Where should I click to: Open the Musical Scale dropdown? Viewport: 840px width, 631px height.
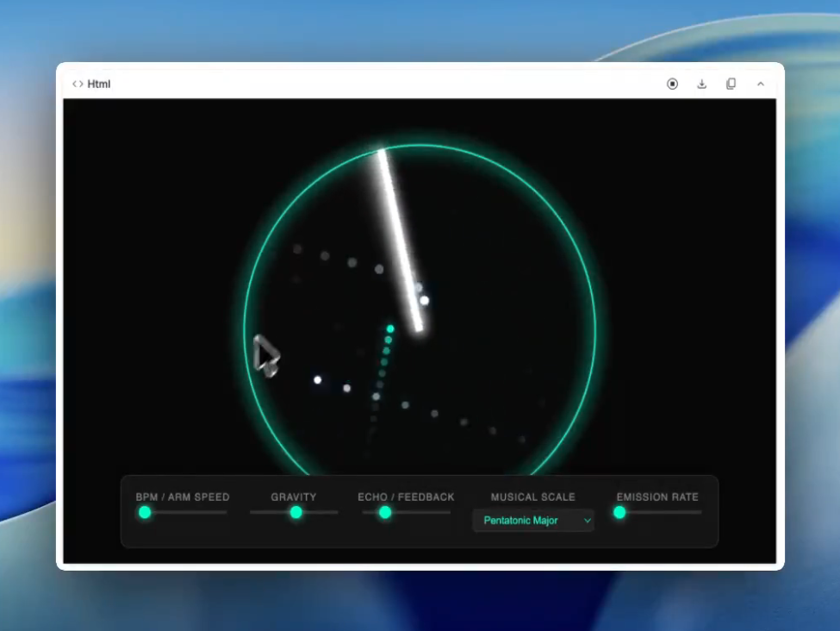coord(533,521)
